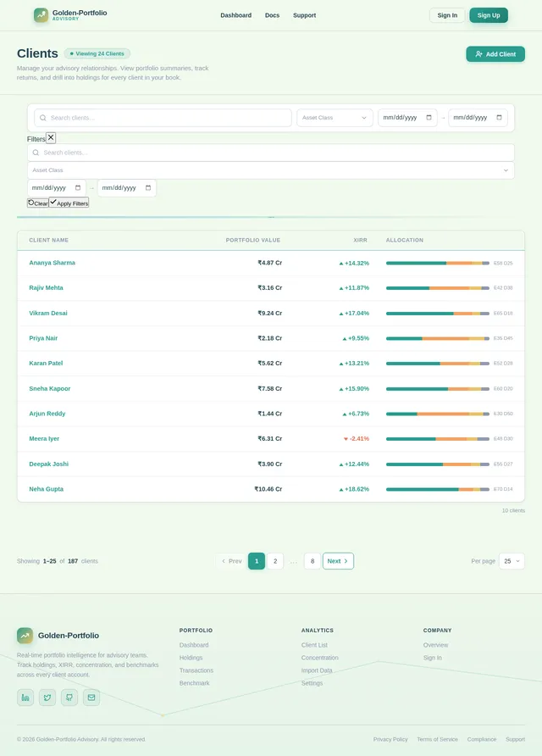The image size is (542, 756).
Task: Select page 2 in pagination
Action: click(275, 561)
